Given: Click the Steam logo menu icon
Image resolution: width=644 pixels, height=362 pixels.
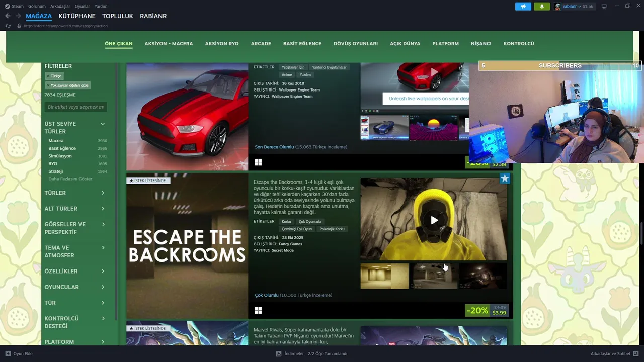Looking at the screenshot, I should [8, 6].
